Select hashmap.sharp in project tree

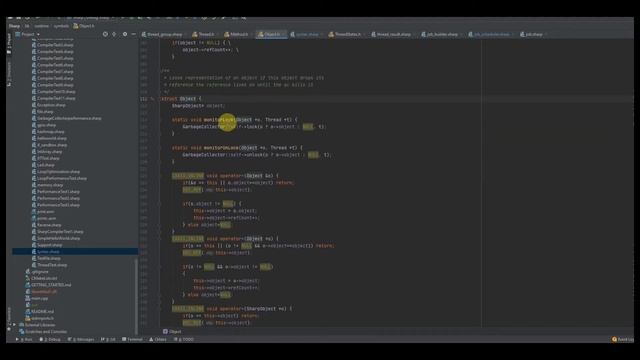pyautogui.click(x=51, y=132)
